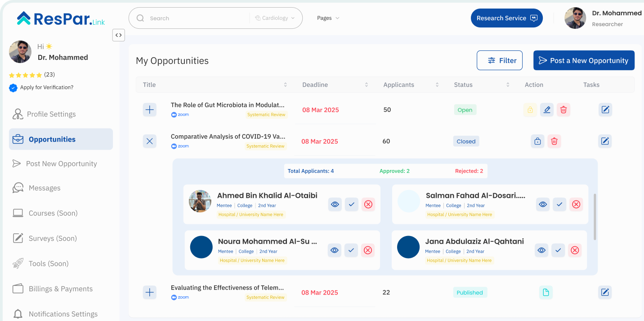Edit the Gut Microbiota opportunity
644x321 pixels.
(547, 110)
